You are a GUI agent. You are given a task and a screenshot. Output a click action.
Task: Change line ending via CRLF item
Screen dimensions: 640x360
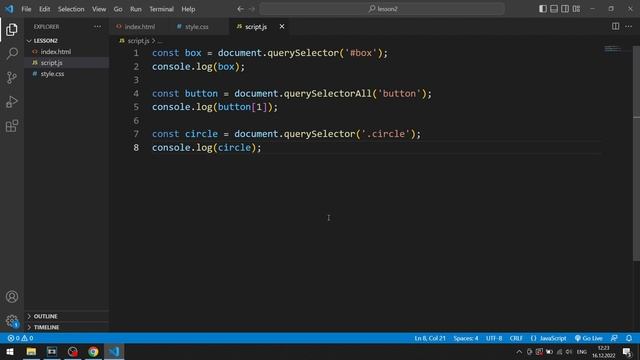tap(516, 338)
